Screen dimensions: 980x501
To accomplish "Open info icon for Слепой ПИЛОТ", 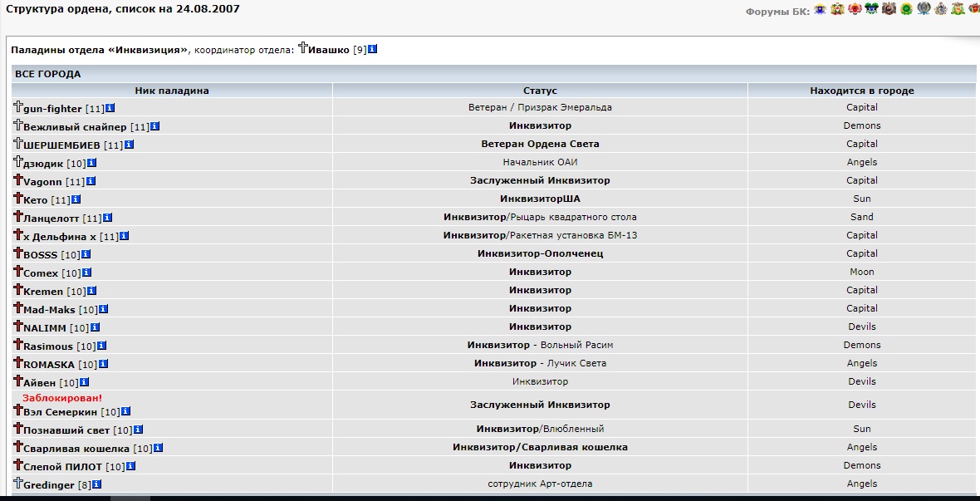I will (130, 466).
